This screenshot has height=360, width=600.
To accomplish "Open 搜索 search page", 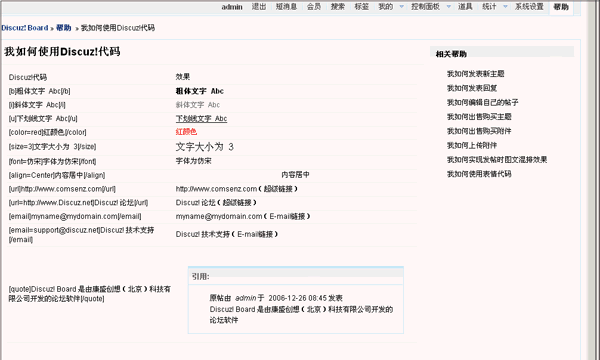I will pos(338,7).
